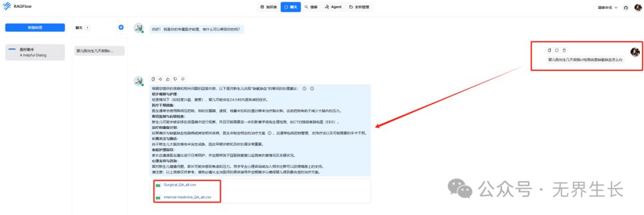Screen dimensions: 644x215
Task: Open the GitHub icon link
Action: (x=626, y=7)
